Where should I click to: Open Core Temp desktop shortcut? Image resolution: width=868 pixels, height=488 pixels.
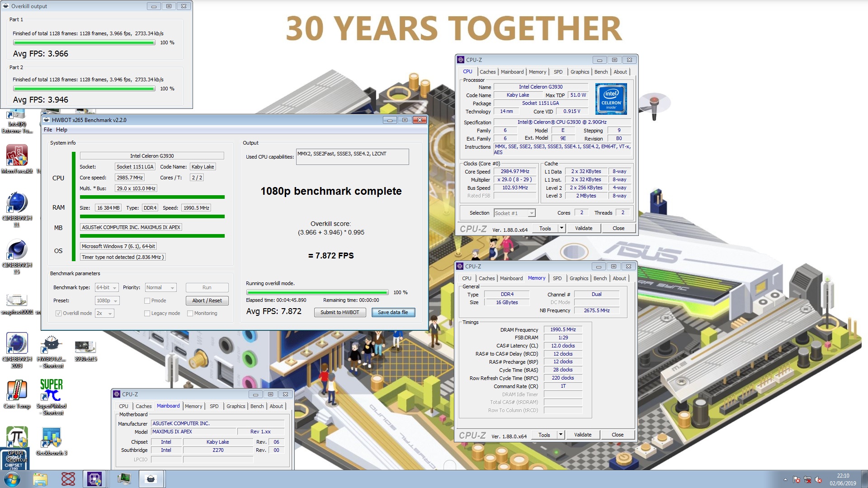coord(17,394)
